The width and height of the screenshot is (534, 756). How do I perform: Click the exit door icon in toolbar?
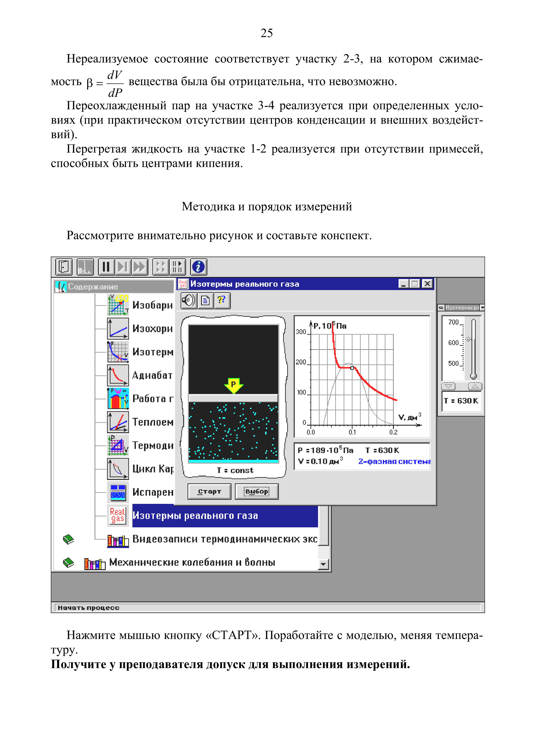click(x=64, y=267)
